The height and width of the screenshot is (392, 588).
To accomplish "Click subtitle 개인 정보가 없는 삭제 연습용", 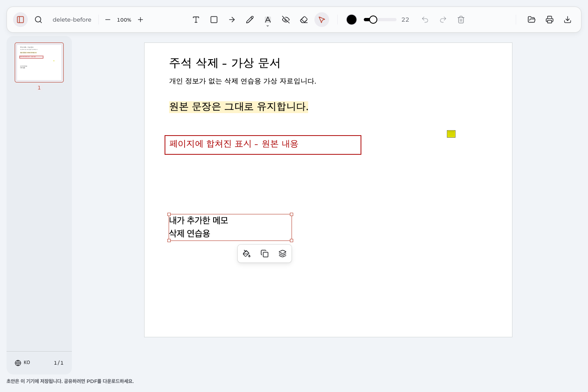I will tap(215, 81).
